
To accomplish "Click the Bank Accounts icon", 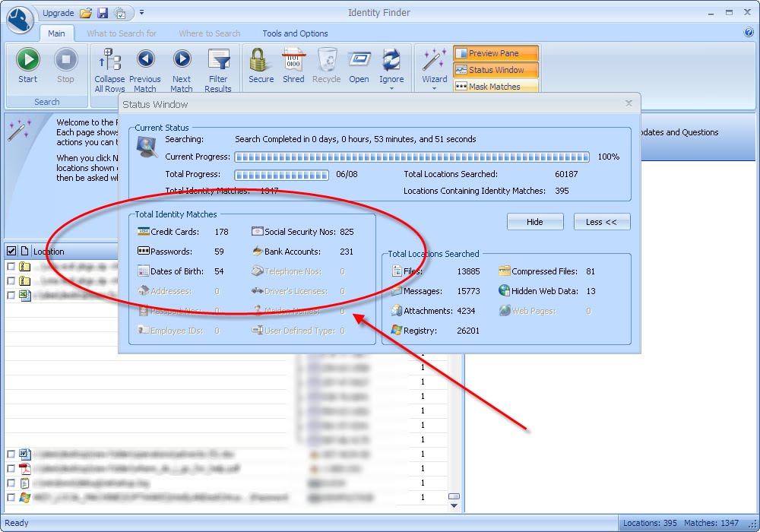I will pos(258,251).
